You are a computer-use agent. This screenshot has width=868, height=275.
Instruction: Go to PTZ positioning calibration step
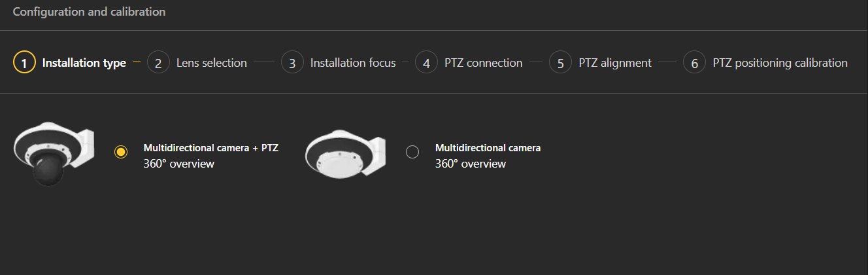[x=780, y=63]
